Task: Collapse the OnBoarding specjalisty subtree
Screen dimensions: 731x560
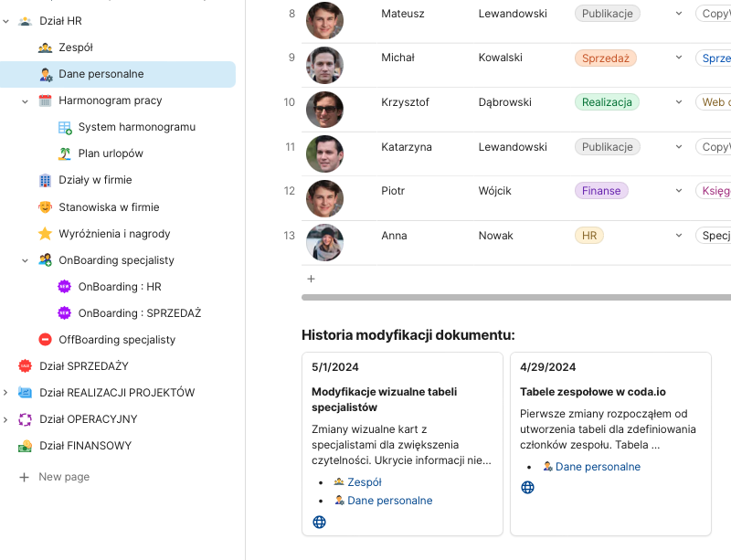Action: click(x=26, y=260)
